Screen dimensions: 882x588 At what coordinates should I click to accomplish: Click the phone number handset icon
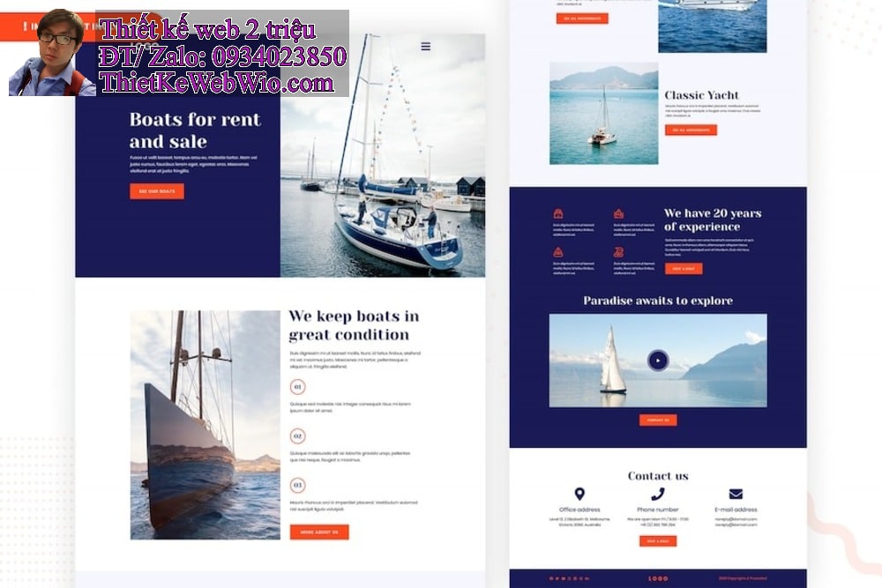[x=658, y=494]
